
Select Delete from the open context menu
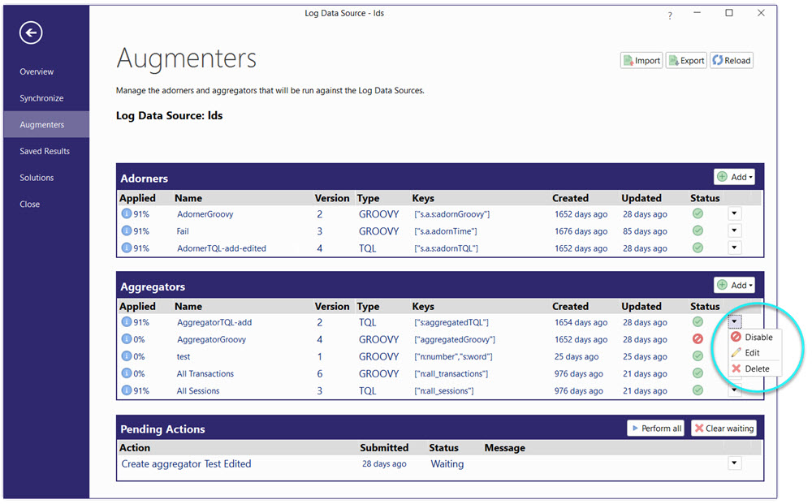click(x=755, y=368)
